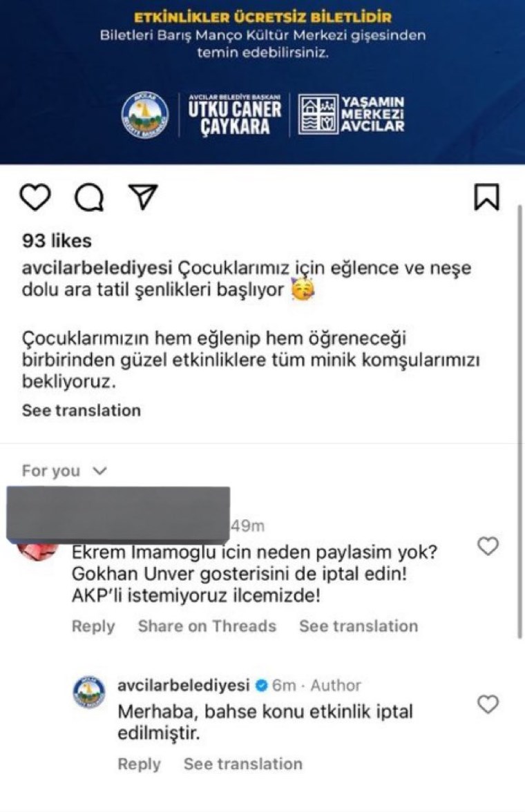This screenshot has height=812, width=525.
Task: Open avcilarbelediyesi profile from caption
Action: [x=97, y=268]
